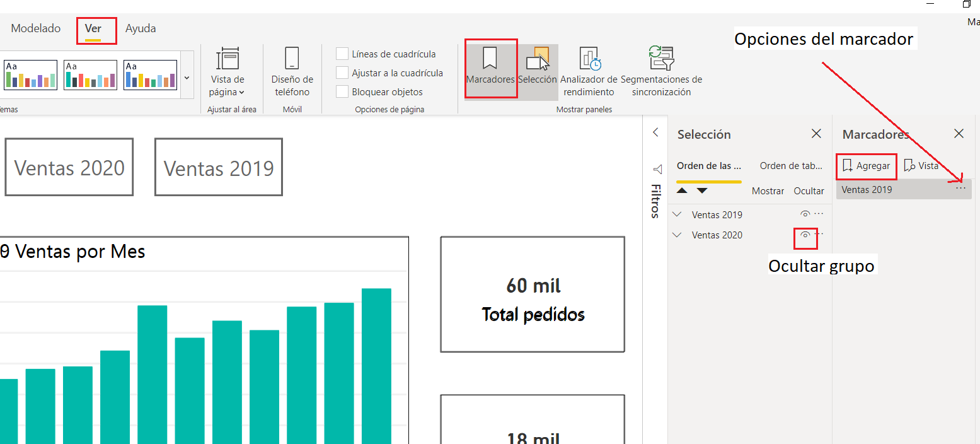Switch to the Modelado tab
The image size is (980, 444).
tap(36, 28)
